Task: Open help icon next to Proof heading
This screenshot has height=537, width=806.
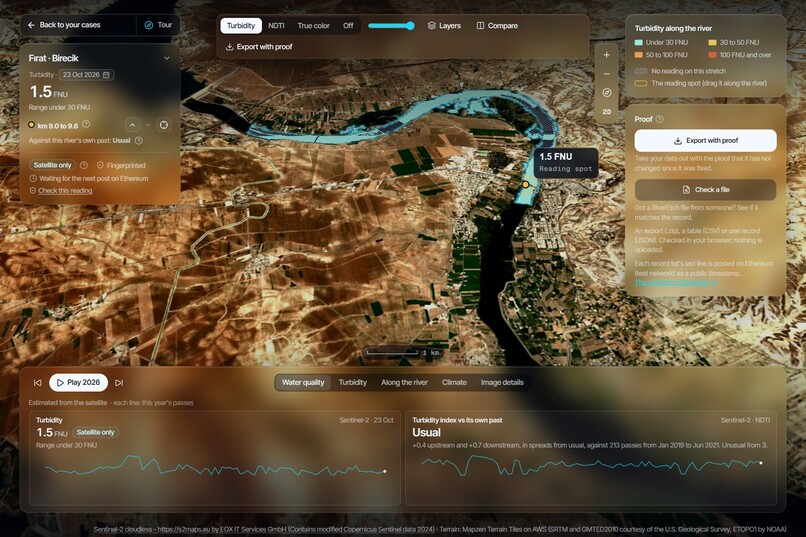Action: (x=660, y=119)
